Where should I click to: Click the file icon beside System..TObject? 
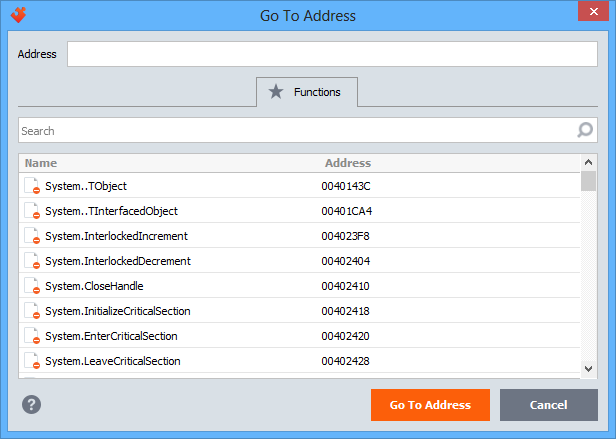(31, 186)
